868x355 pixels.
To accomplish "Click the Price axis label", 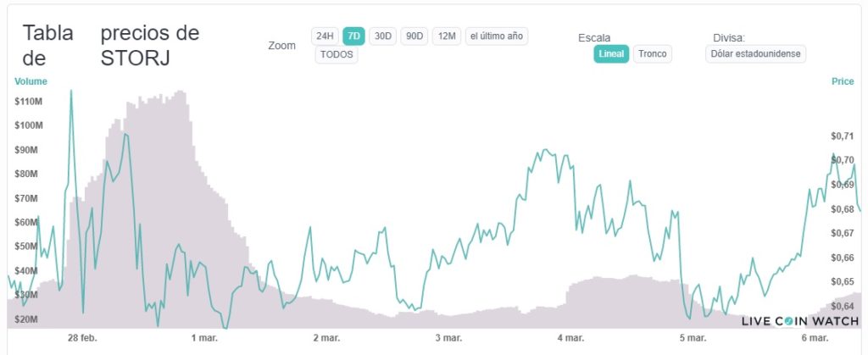I will click(x=843, y=81).
